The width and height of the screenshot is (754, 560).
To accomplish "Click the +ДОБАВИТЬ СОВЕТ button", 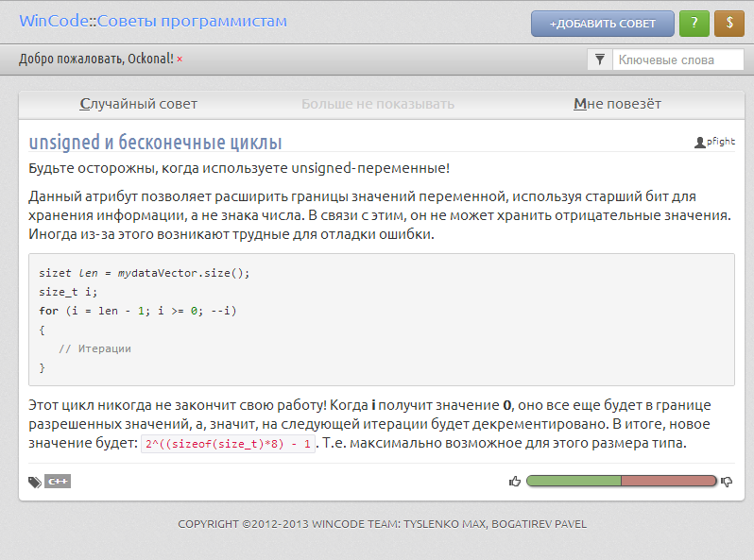I will pos(603,24).
